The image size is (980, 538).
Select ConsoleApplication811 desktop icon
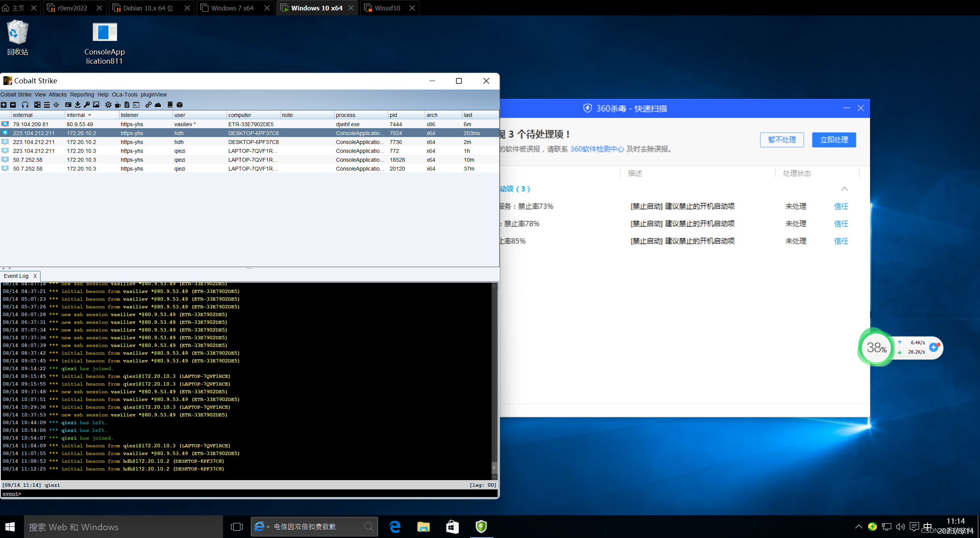(105, 43)
